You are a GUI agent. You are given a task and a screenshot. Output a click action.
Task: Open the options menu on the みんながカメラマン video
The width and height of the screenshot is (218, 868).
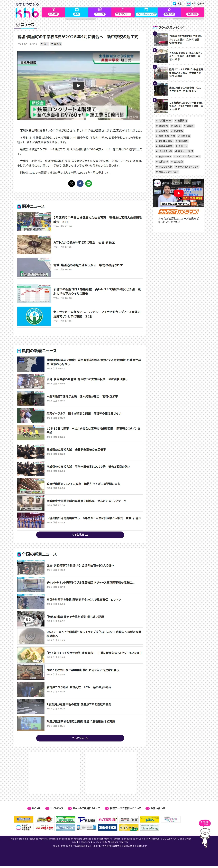(199, 183)
